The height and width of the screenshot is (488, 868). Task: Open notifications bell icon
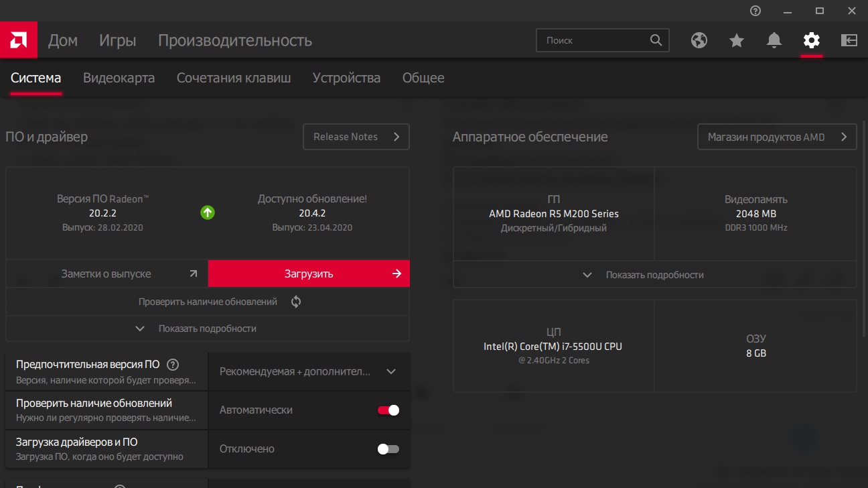774,40
